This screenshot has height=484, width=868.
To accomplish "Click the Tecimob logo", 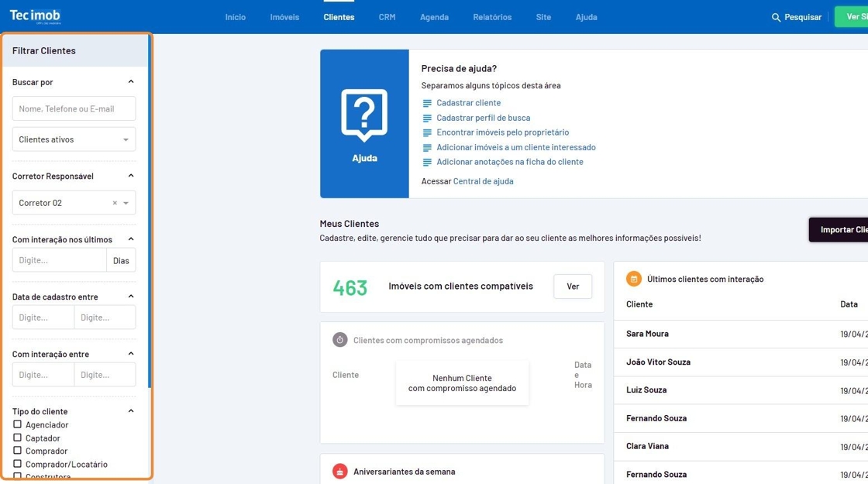I will (35, 16).
